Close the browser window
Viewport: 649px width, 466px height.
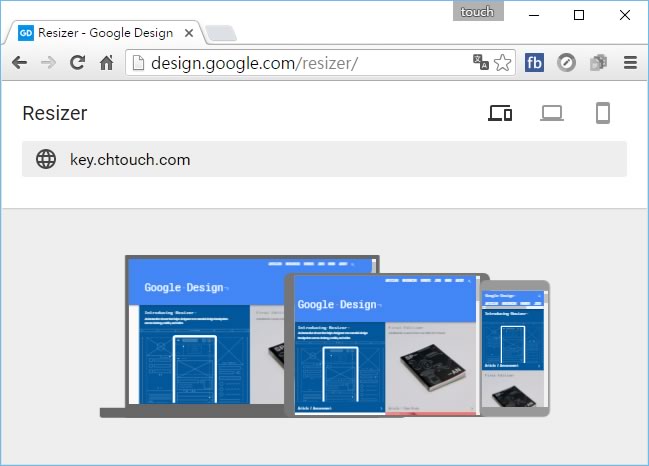pos(625,15)
